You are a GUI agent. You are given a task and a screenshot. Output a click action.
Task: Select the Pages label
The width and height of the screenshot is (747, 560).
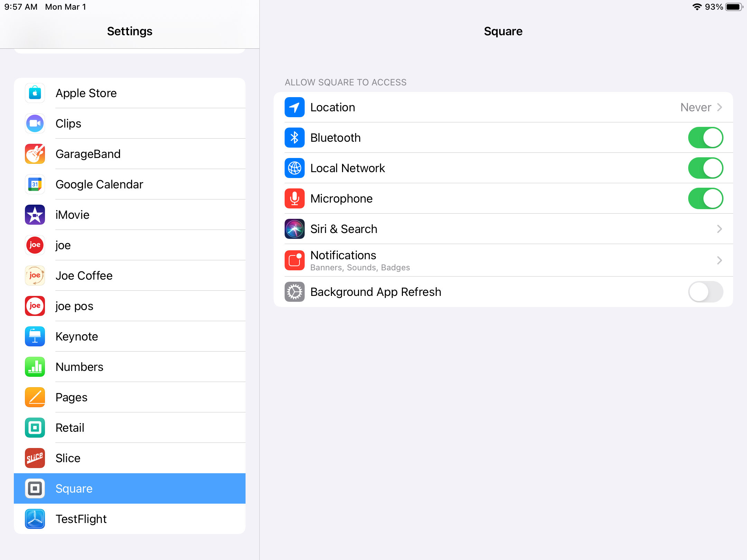72,398
